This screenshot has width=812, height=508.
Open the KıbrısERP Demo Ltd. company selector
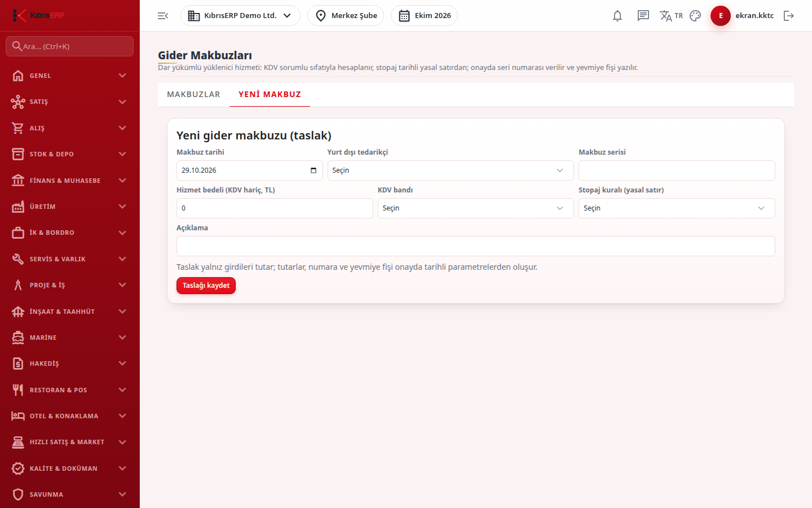coord(240,16)
